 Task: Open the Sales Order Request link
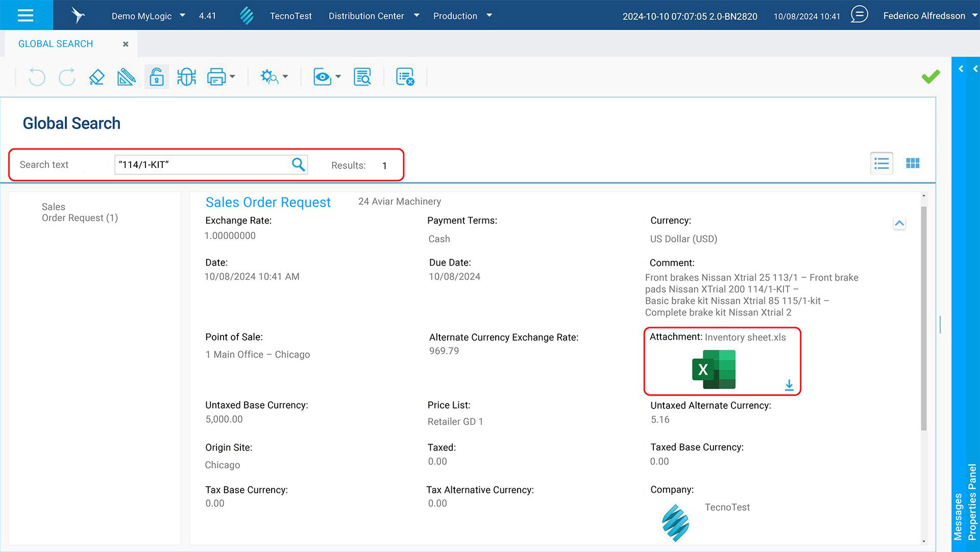(x=268, y=202)
